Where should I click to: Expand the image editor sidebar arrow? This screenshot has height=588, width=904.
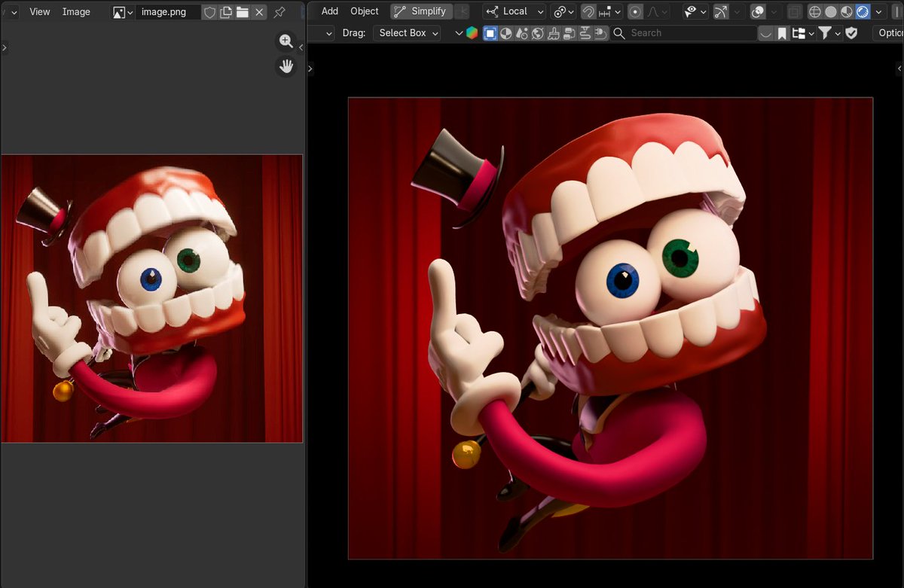click(301, 47)
